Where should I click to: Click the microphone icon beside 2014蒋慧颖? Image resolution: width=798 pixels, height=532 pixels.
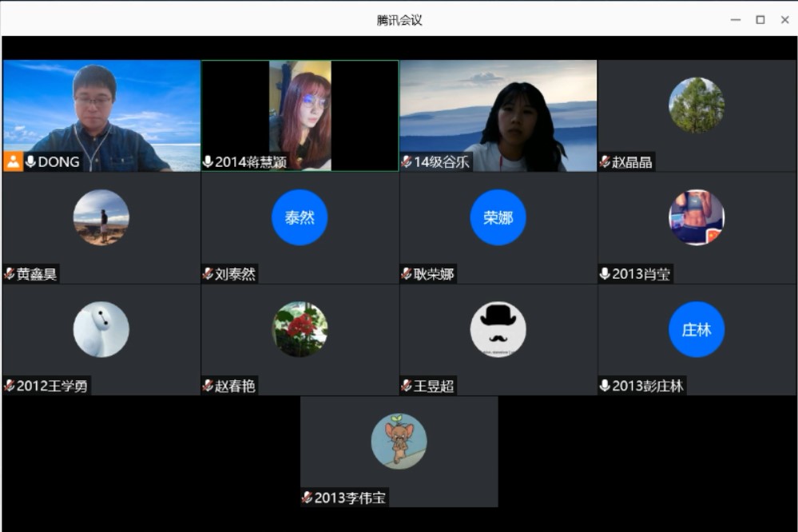coord(208,162)
